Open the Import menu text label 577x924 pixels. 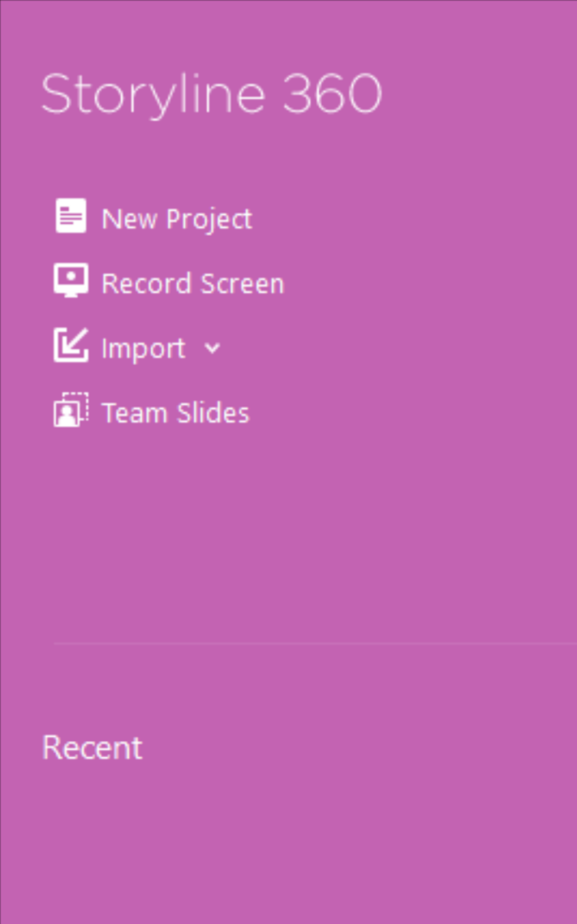(x=143, y=349)
